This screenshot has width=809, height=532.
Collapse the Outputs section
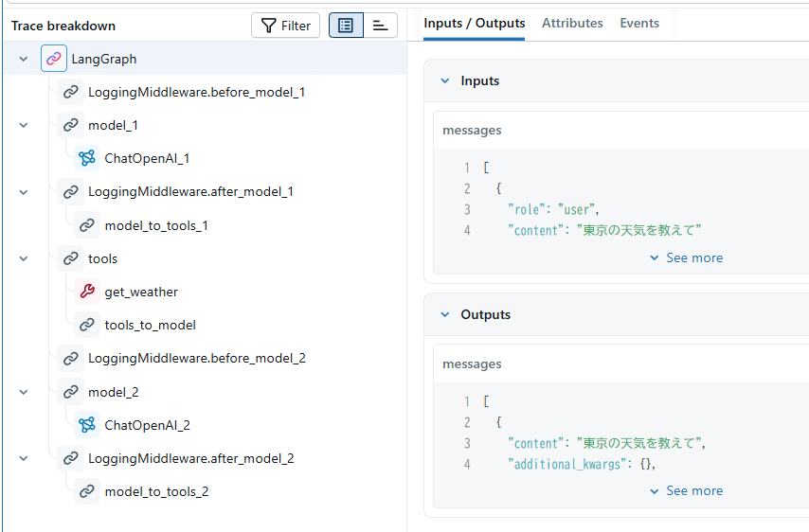tap(445, 314)
